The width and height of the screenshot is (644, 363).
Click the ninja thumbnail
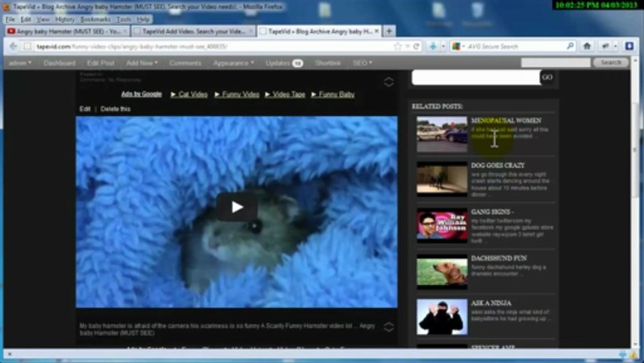click(x=442, y=317)
